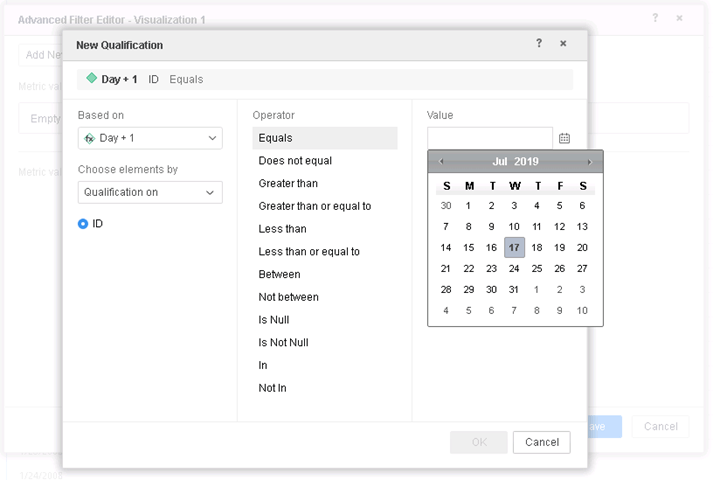The image size is (720, 480).
Task: Click the help question mark in New Qualification
Action: [x=539, y=44]
